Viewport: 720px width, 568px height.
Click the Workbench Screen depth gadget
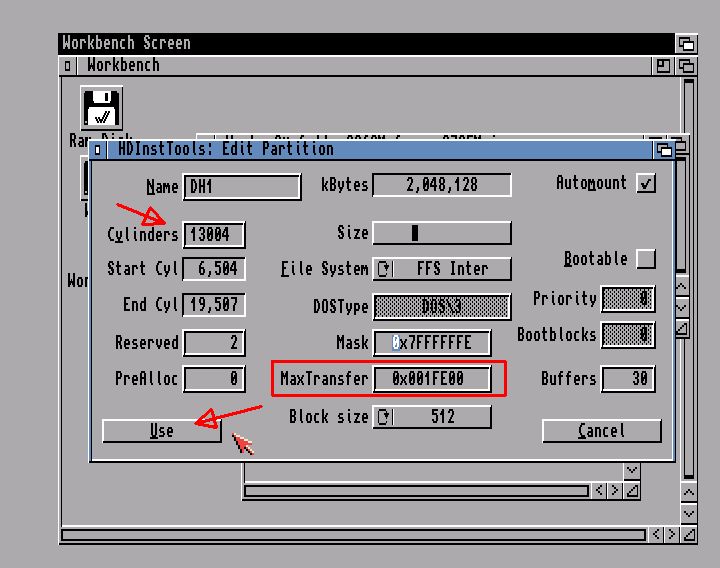[685, 43]
